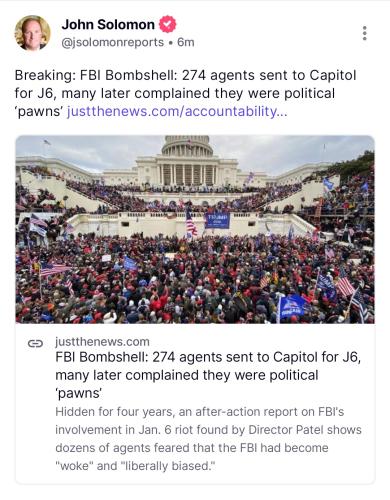Open the Capitol crowd preview image
Viewport: 390px width, 500px height.
tap(195, 229)
